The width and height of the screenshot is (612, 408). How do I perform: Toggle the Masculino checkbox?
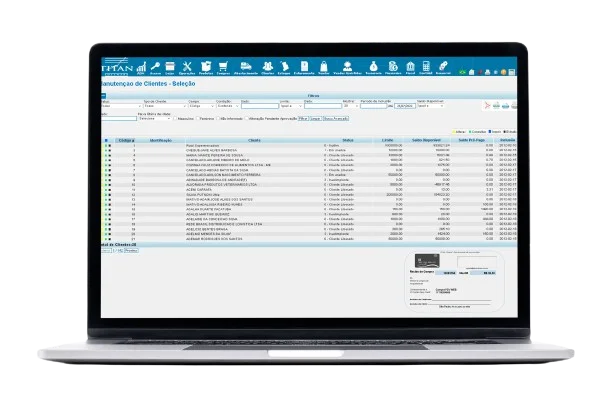click(175, 118)
